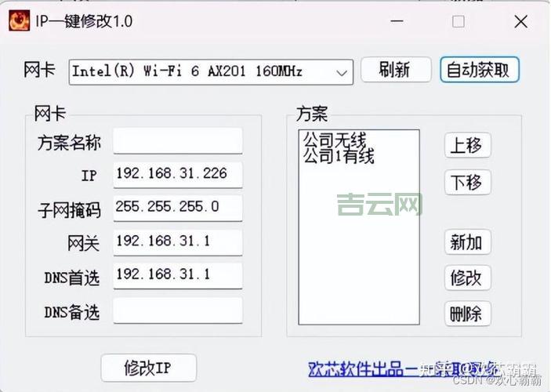Click the 删除 delete button
This screenshot has width=551, height=392.
(467, 314)
